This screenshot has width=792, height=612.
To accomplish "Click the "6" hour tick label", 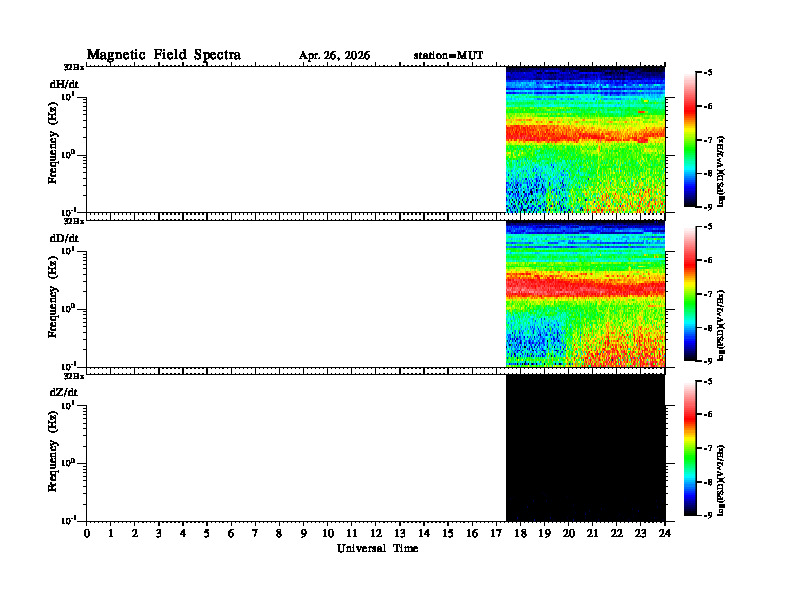I will point(231,533).
